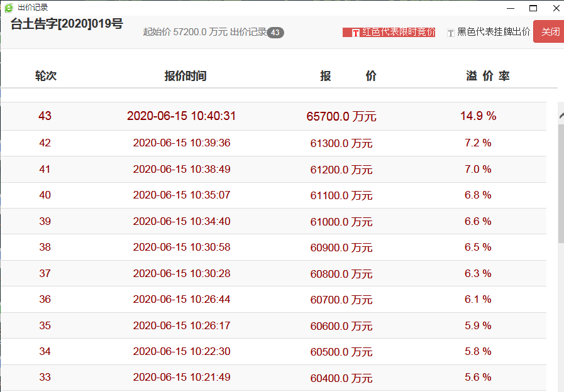Click round number 41

pos(45,169)
